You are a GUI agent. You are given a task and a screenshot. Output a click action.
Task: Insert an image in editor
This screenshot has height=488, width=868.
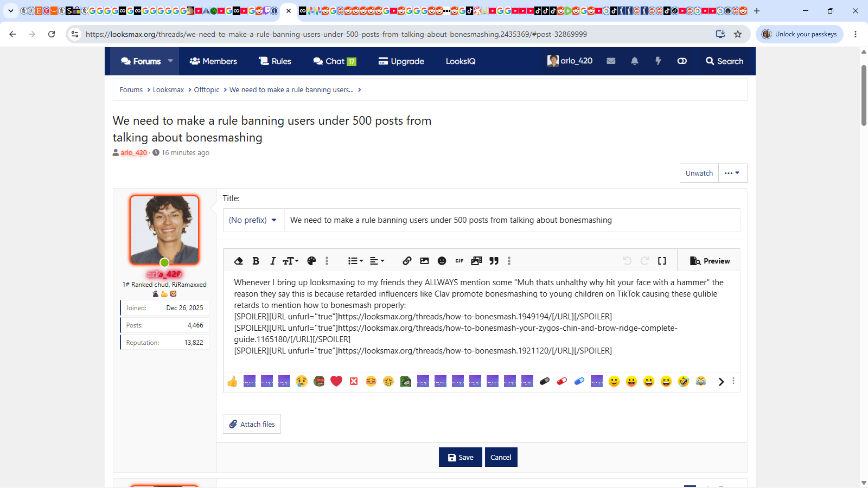(x=424, y=261)
